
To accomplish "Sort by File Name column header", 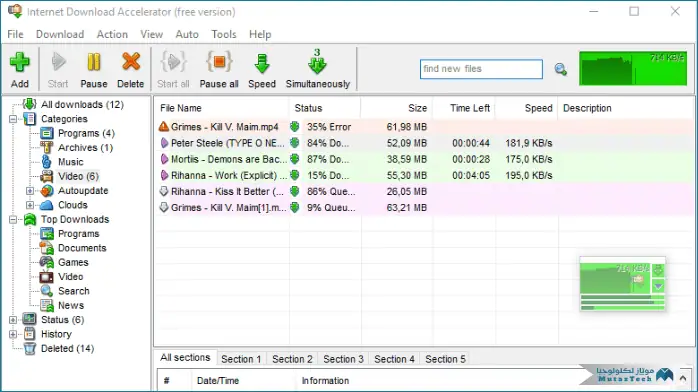I will [222, 108].
